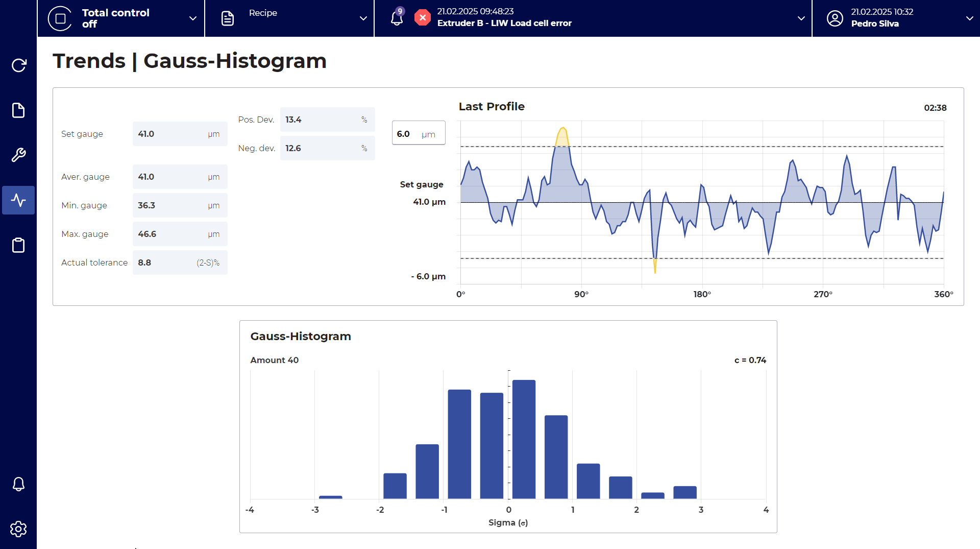
Task: Click the tallest histogram bar right of sigma 0
Action: pos(524,439)
